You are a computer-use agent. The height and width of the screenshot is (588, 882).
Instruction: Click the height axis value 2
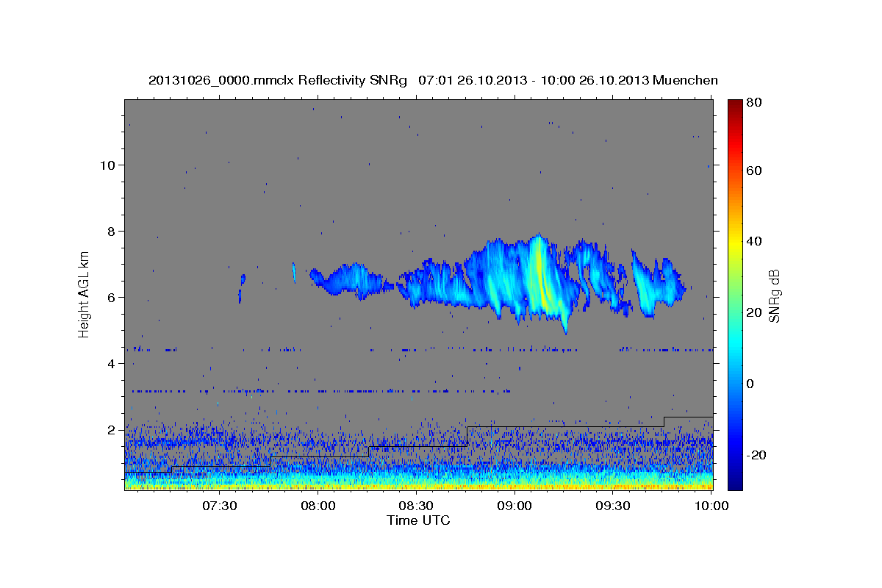point(112,429)
